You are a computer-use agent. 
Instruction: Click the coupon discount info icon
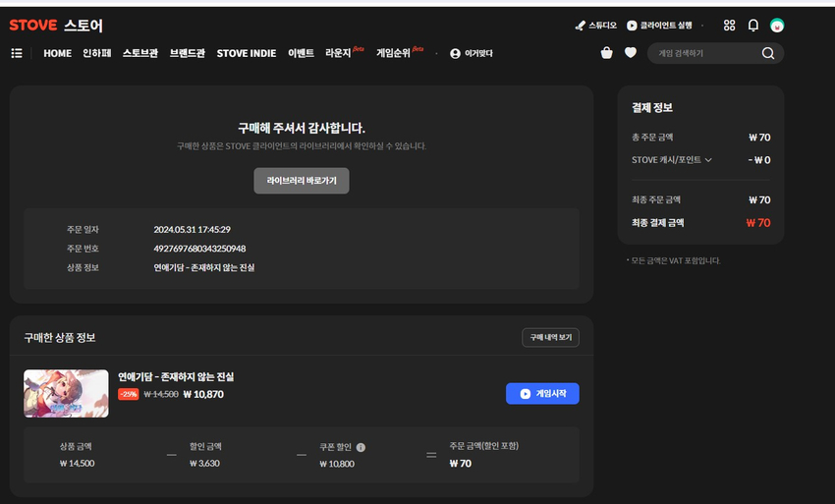[362, 448]
